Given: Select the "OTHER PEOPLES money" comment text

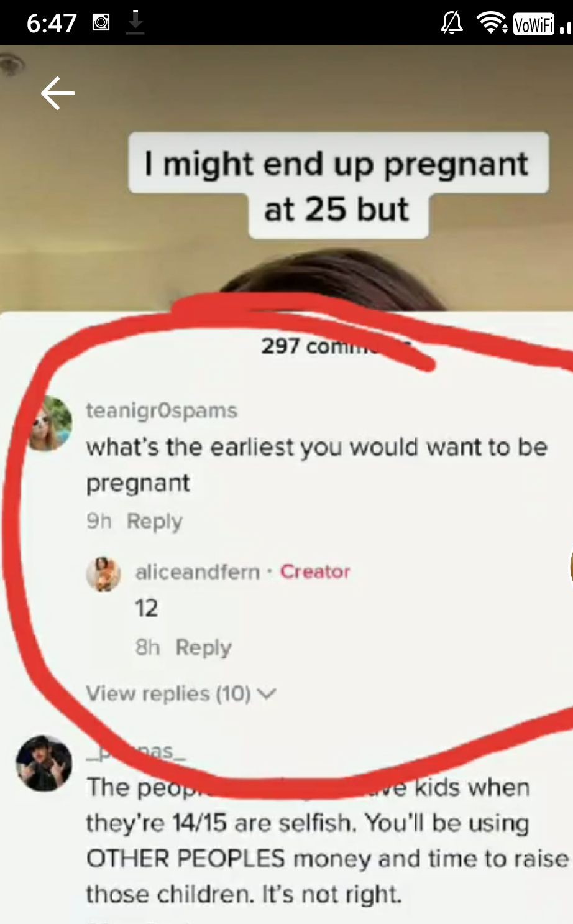Looking at the screenshot, I should click(326, 841).
